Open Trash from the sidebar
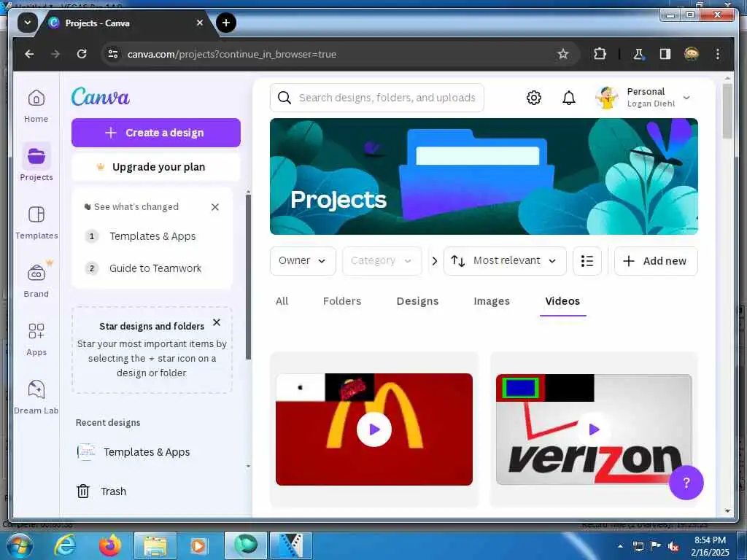 click(x=101, y=491)
